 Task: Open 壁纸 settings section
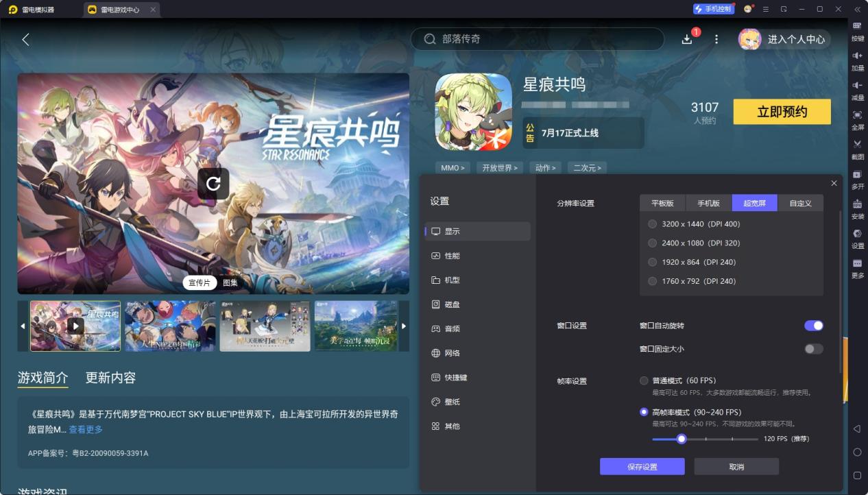click(478, 402)
